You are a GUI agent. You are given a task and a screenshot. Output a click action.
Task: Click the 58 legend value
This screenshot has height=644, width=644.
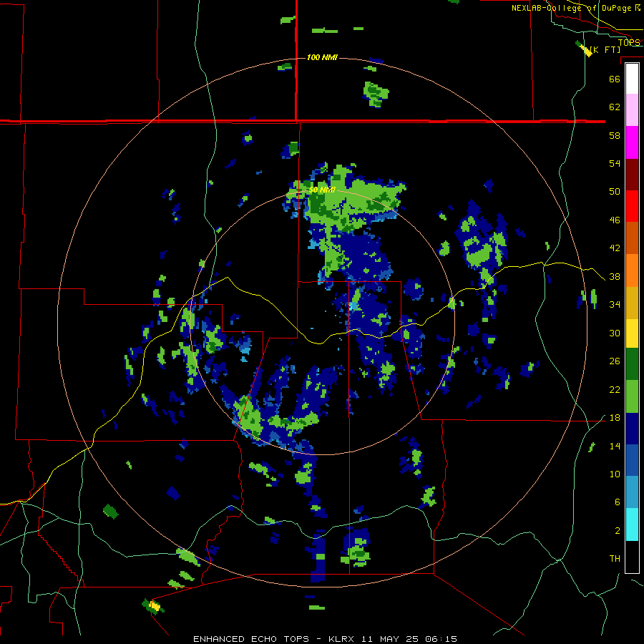click(x=615, y=135)
